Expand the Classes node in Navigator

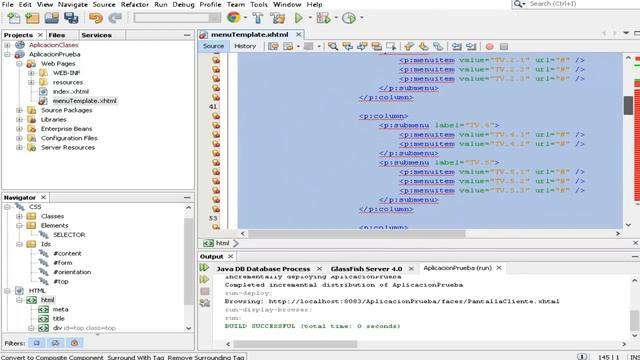point(19,216)
